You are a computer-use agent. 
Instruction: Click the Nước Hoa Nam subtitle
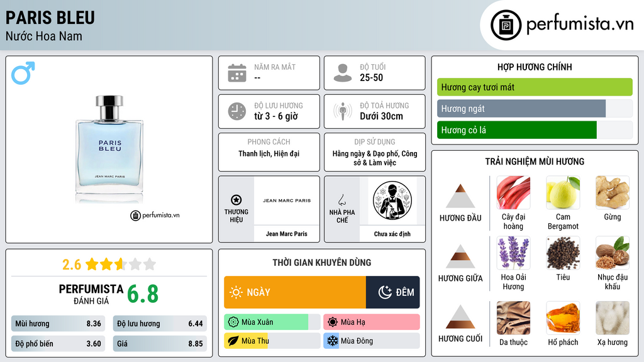coord(44,36)
